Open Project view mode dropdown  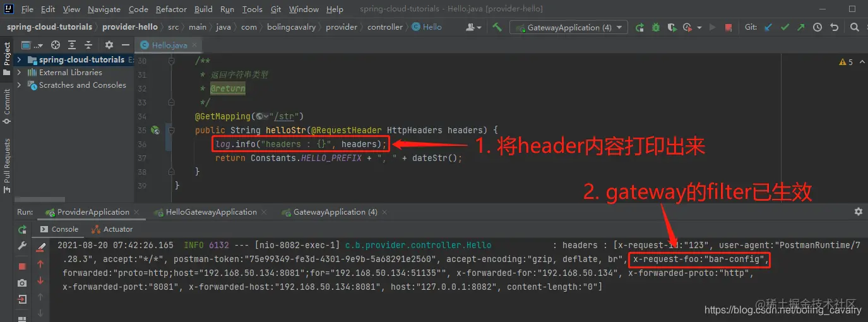(x=31, y=45)
